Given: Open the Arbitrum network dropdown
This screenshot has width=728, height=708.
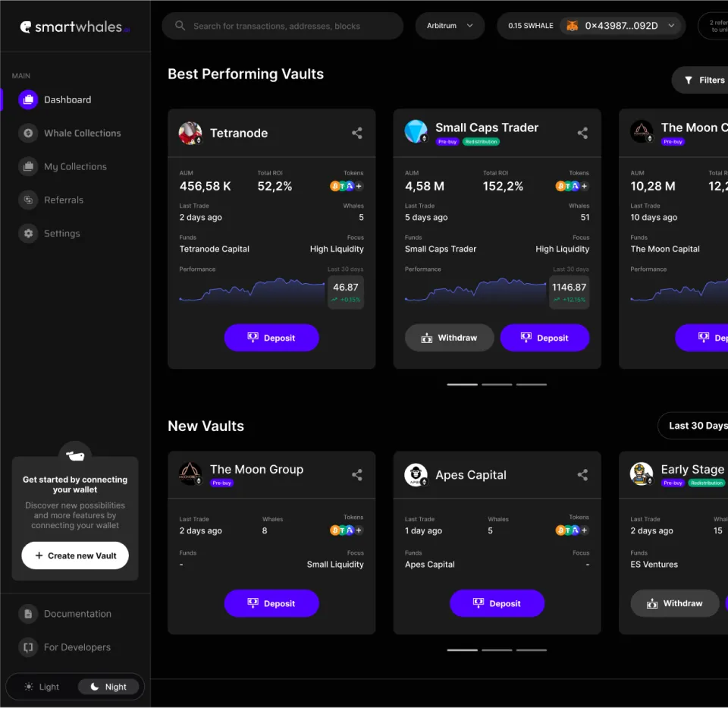Looking at the screenshot, I should [450, 26].
